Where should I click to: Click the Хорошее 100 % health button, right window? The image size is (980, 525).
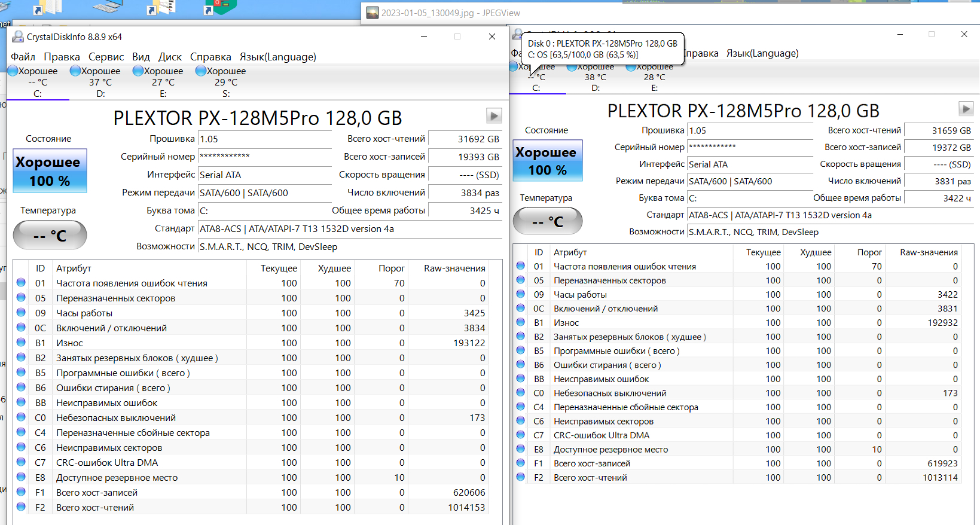pyautogui.click(x=548, y=161)
